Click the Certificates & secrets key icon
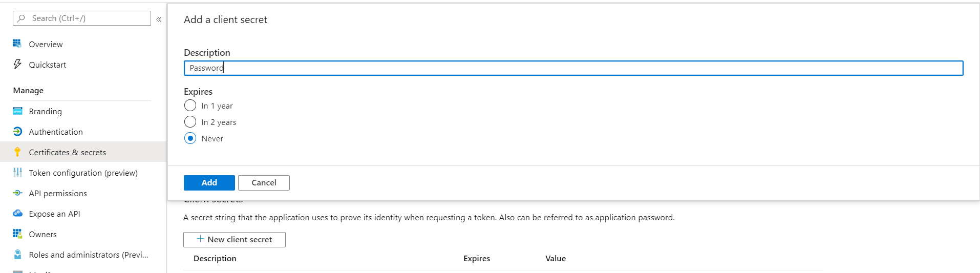Viewport: 980px width, 273px height. tap(17, 152)
